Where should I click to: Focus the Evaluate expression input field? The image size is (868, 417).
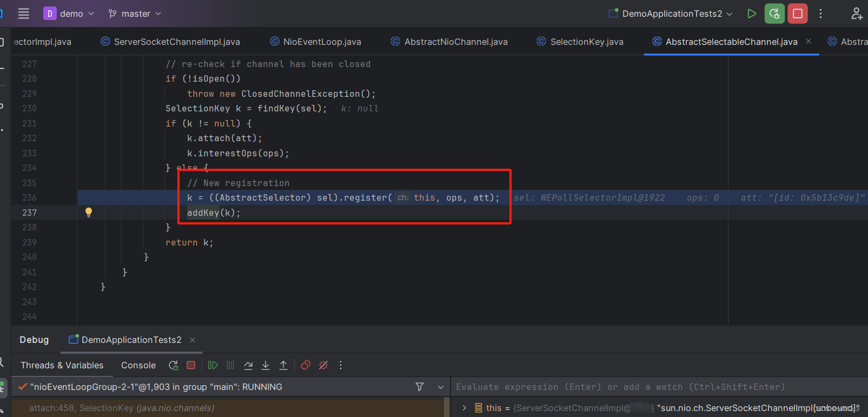pyautogui.click(x=659, y=387)
